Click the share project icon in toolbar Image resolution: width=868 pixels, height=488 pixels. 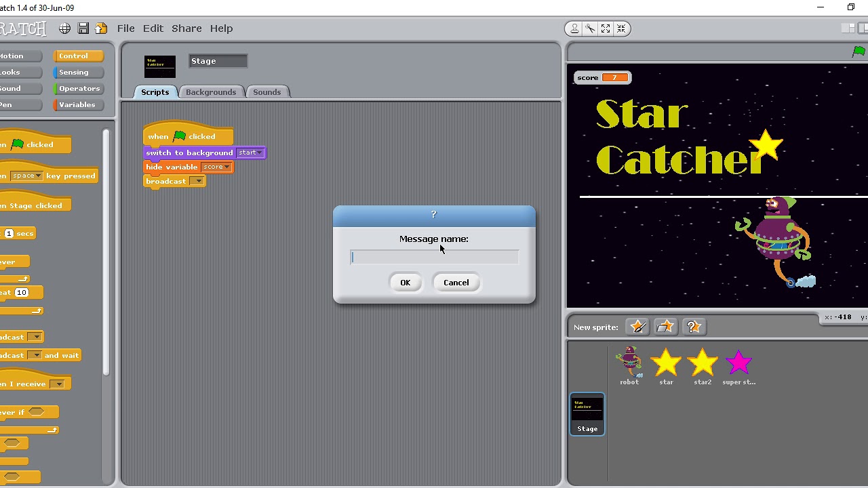[101, 28]
